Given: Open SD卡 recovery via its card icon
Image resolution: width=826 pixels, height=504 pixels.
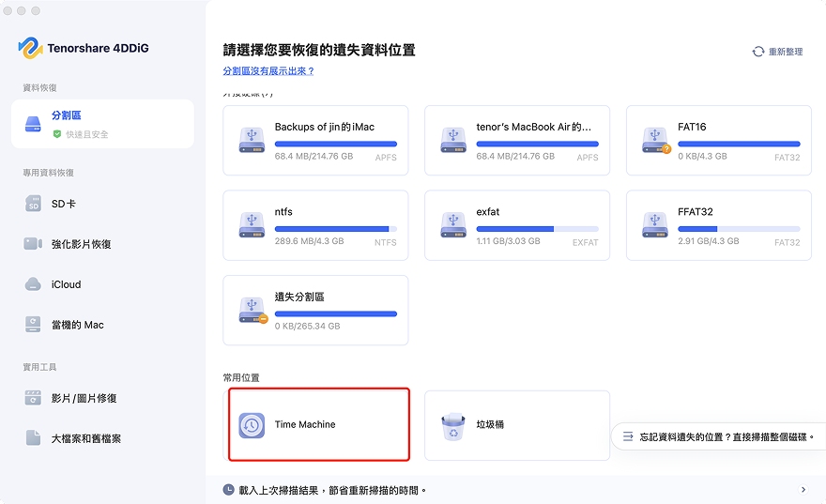Looking at the screenshot, I should [33, 204].
